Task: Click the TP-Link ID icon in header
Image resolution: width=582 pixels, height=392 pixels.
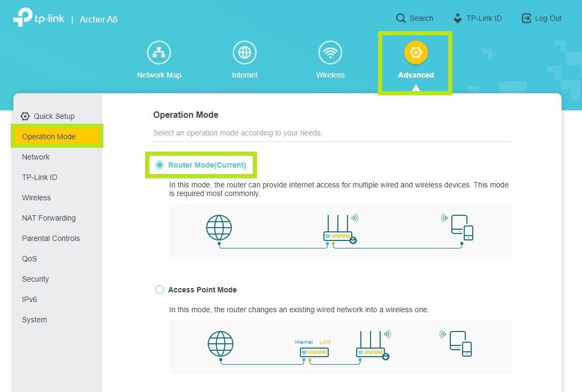Action: tap(457, 18)
